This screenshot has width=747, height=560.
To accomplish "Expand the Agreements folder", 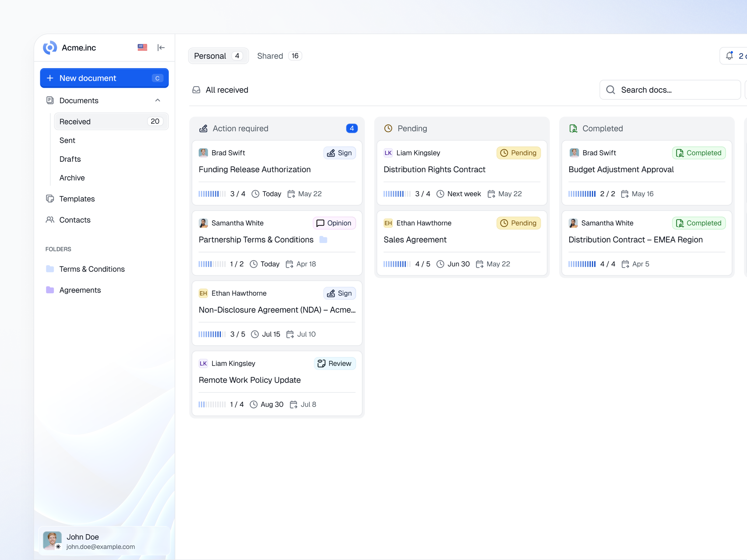I will 80,290.
